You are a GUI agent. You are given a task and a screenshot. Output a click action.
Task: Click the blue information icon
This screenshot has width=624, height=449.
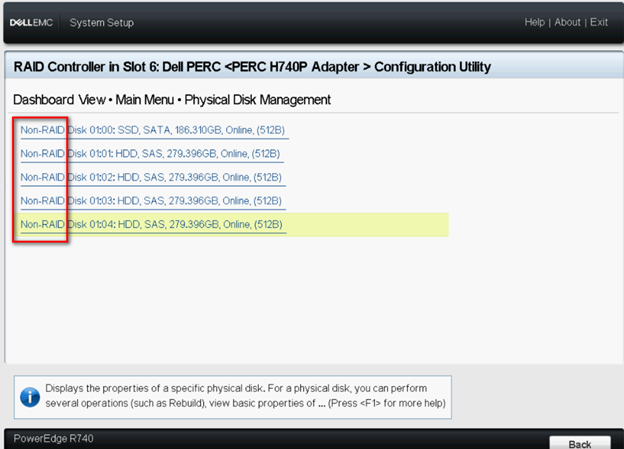point(30,397)
